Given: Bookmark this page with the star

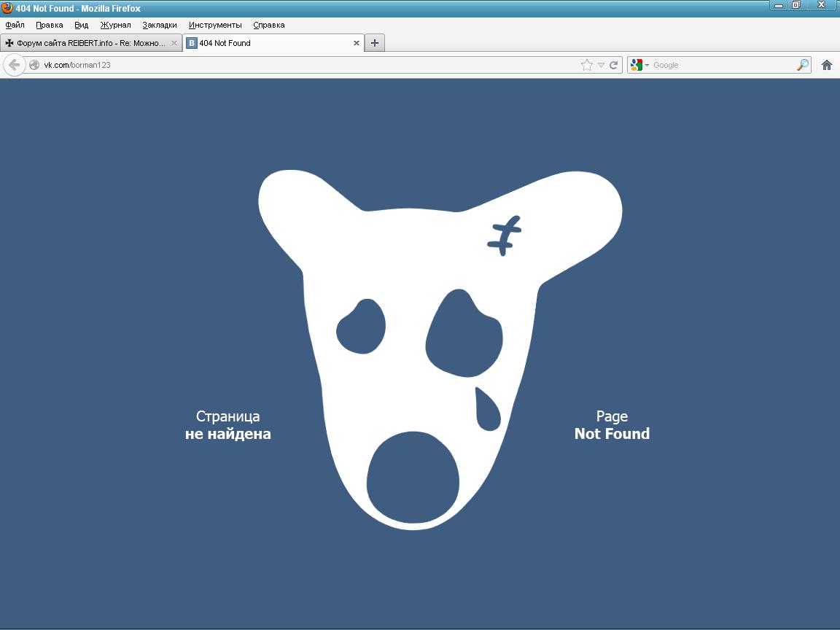Looking at the screenshot, I should coord(586,65).
